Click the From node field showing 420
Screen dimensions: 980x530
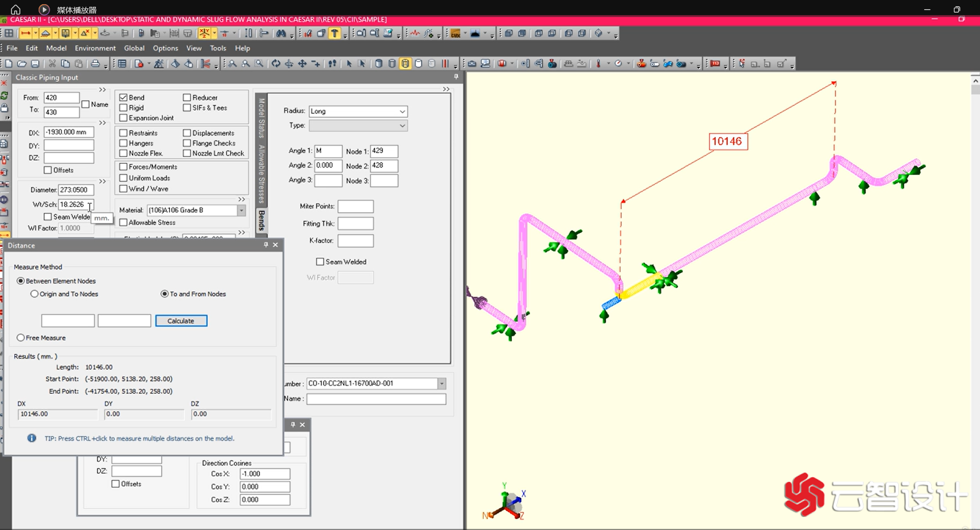point(62,98)
